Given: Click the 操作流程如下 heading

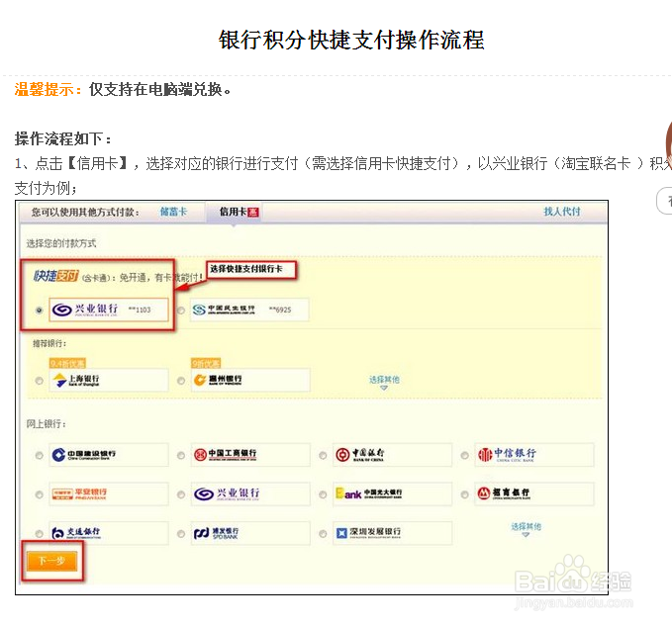Looking at the screenshot, I should click(x=63, y=138).
